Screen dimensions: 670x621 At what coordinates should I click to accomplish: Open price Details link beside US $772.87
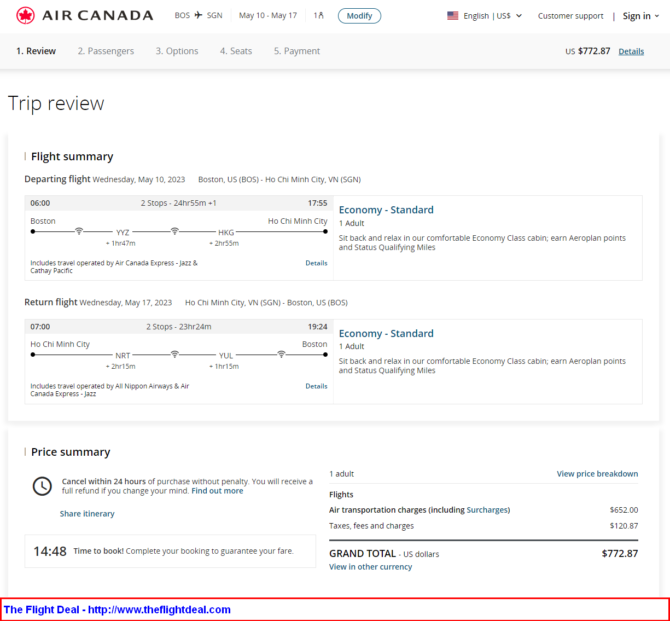631,51
